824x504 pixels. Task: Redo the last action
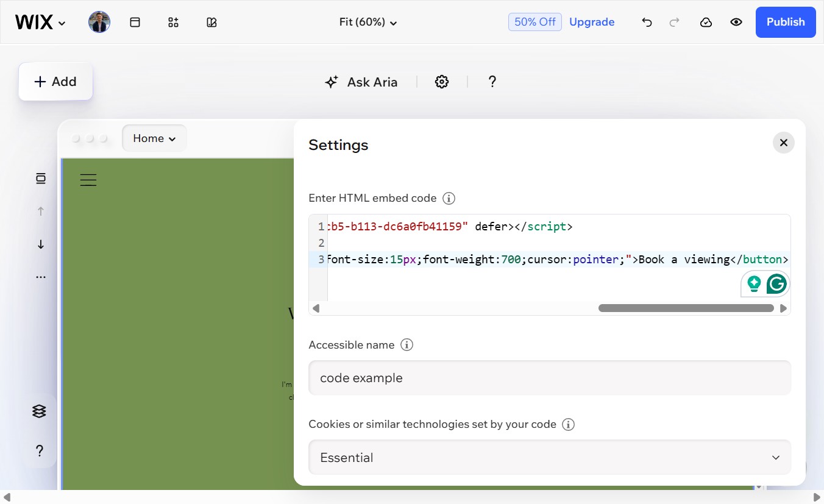click(x=674, y=22)
